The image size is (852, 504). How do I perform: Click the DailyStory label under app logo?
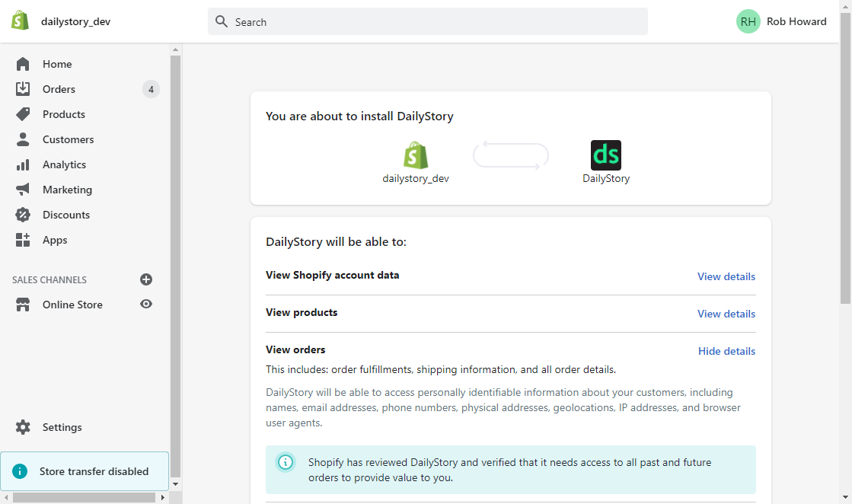[x=606, y=179]
